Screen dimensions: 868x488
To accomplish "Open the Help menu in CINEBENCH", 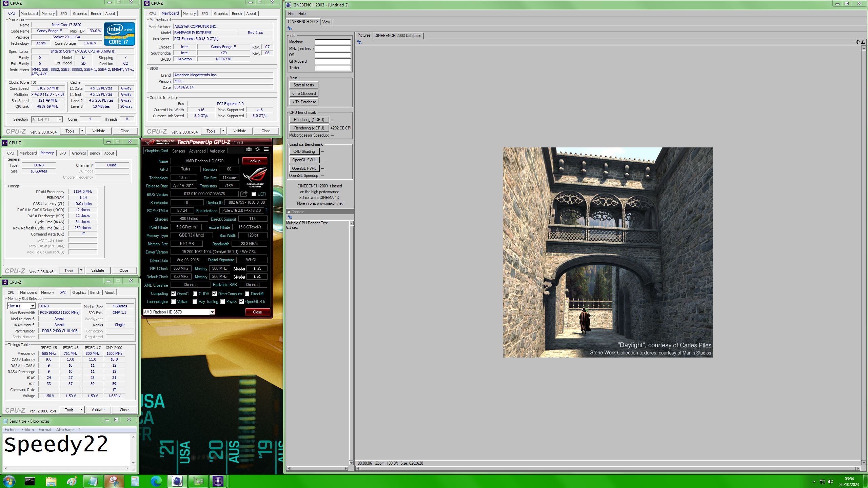I will 302,14.
